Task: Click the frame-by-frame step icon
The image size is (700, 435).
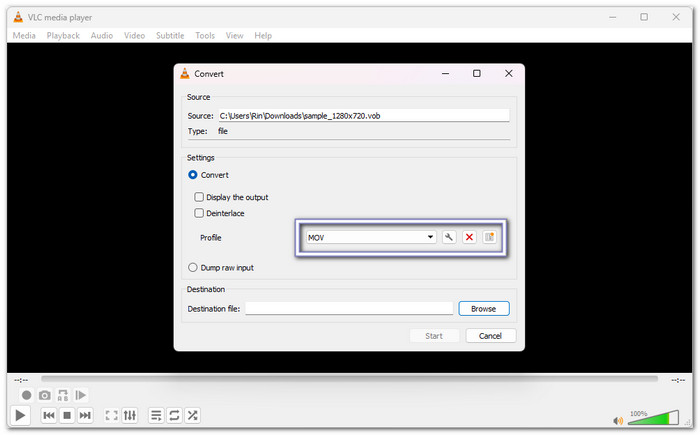Action: (x=80, y=395)
